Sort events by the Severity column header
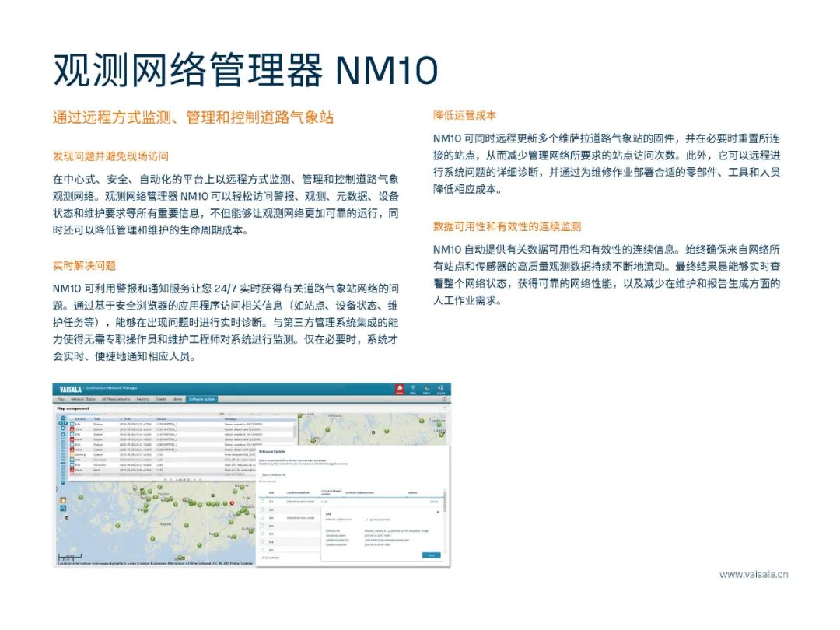The height and width of the screenshot is (630, 840). click(81, 419)
